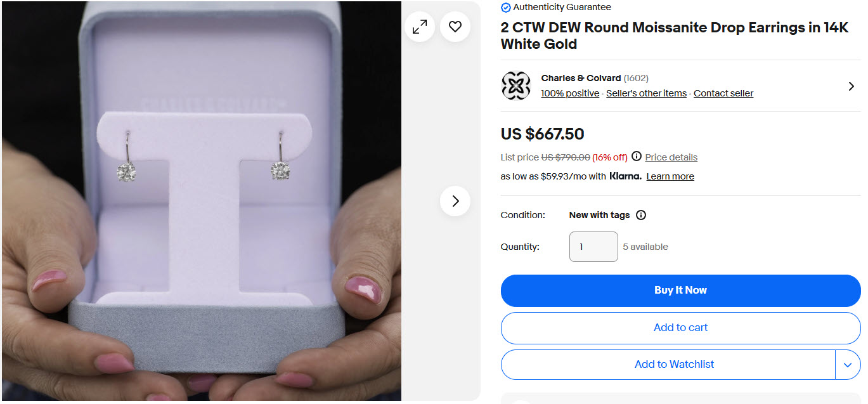Image resolution: width=868 pixels, height=404 pixels.
Task: Open Charles & Colvard seller name
Action: [x=581, y=78]
